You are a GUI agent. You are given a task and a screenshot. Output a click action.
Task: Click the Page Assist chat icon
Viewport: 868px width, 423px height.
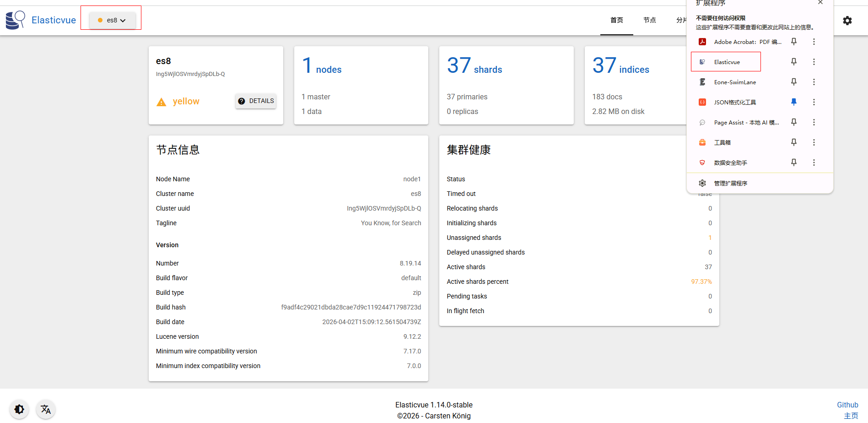(702, 122)
